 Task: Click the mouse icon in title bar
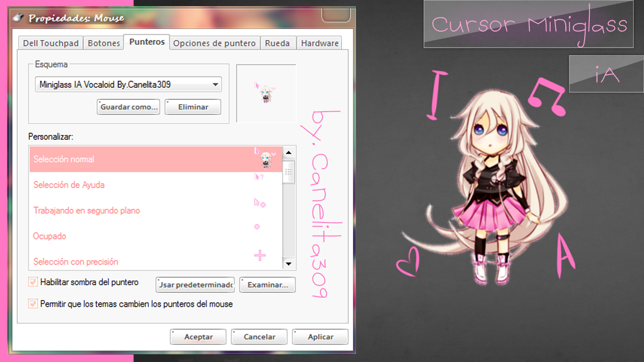[x=18, y=18]
